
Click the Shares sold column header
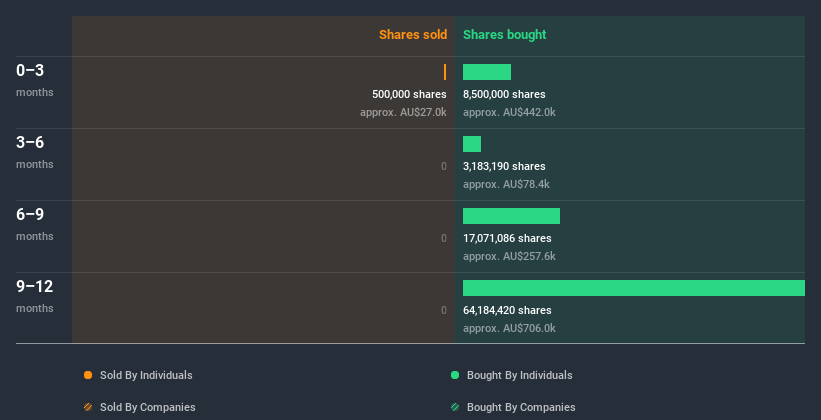[413, 35]
